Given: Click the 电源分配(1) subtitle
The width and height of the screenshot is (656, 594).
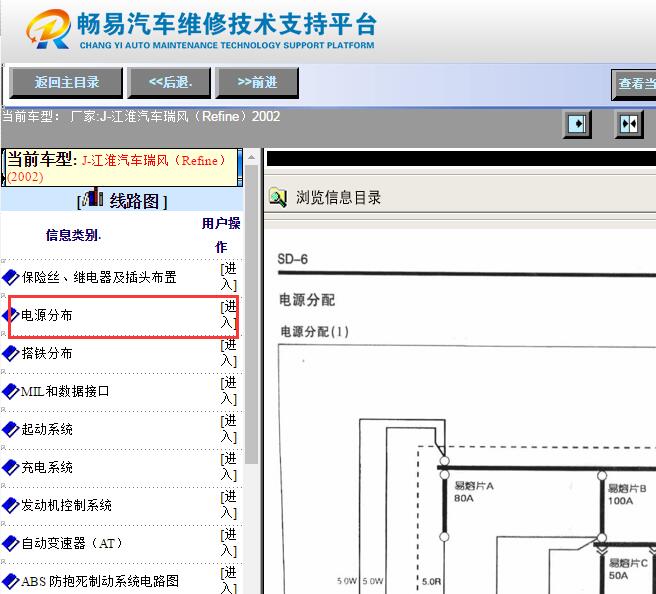Looking at the screenshot, I should tap(314, 332).
